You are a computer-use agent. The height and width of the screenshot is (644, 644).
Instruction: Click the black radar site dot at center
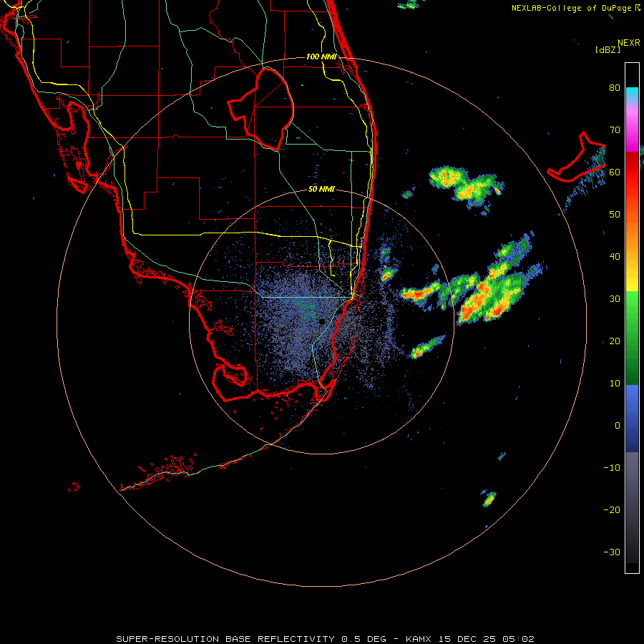(322, 321)
